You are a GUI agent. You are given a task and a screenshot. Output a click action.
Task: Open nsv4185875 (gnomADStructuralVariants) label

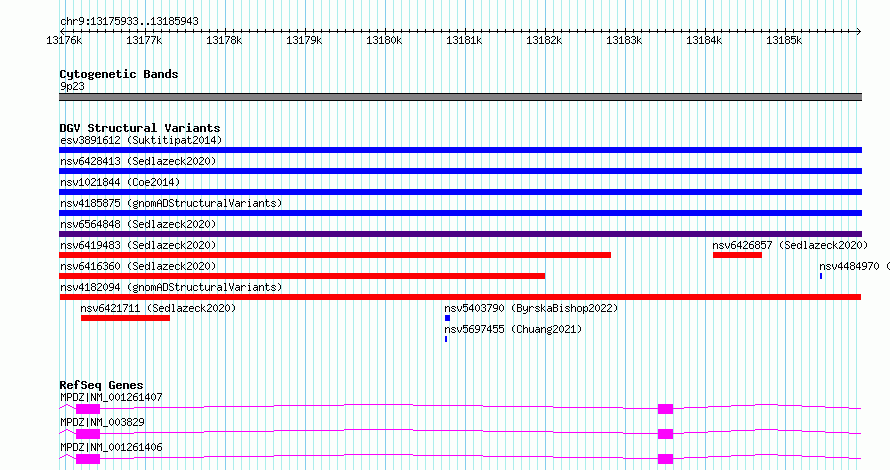coord(171,203)
